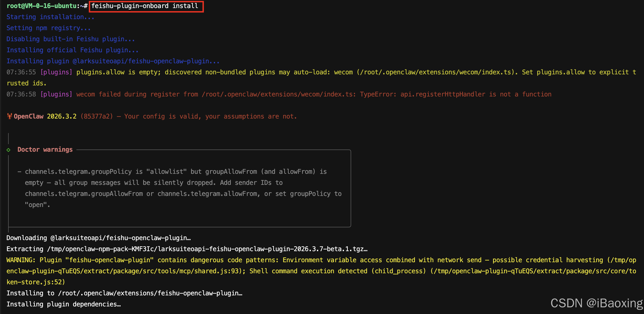
Task: Click the Doctor warnings heading
Action: coord(45,149)
